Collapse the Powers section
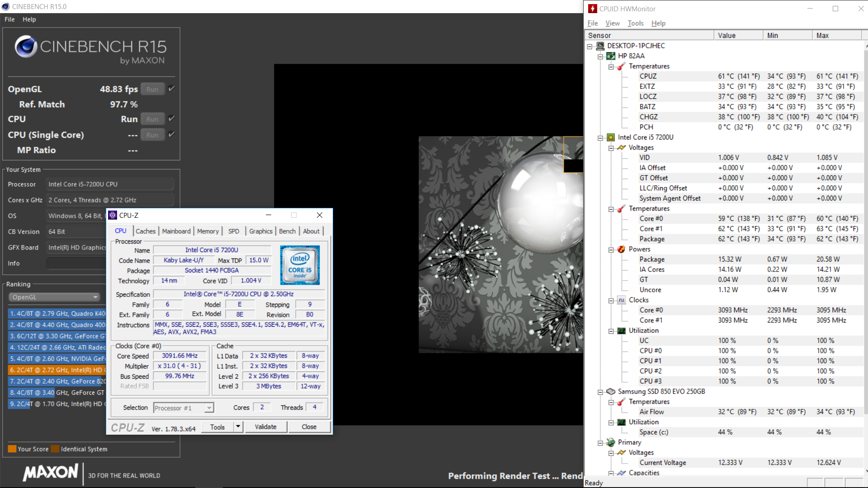Screen dimensions: 868x488 (611, 250)
